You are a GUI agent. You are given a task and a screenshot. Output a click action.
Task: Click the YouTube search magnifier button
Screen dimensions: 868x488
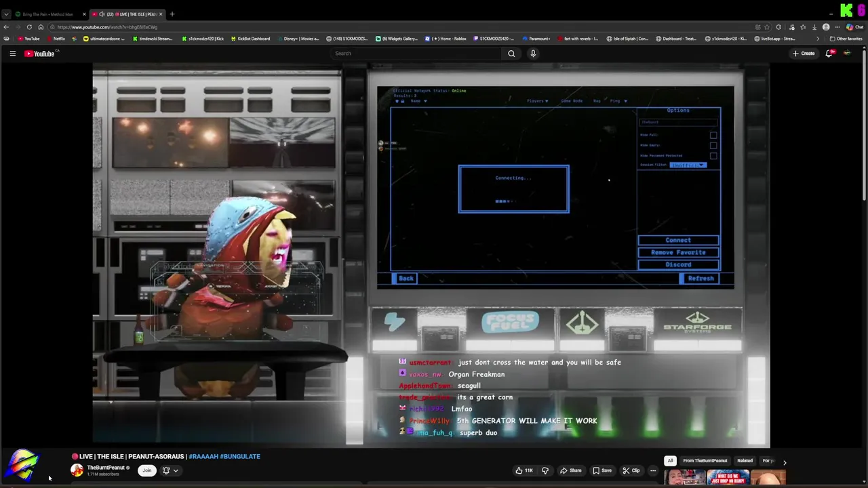click(511, 54)
